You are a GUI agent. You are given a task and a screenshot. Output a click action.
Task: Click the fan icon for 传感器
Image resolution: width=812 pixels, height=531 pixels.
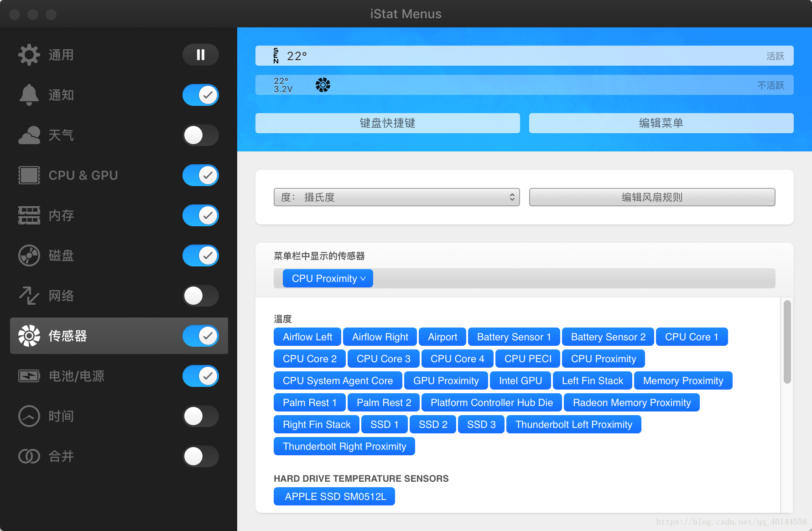click(29, 336)
